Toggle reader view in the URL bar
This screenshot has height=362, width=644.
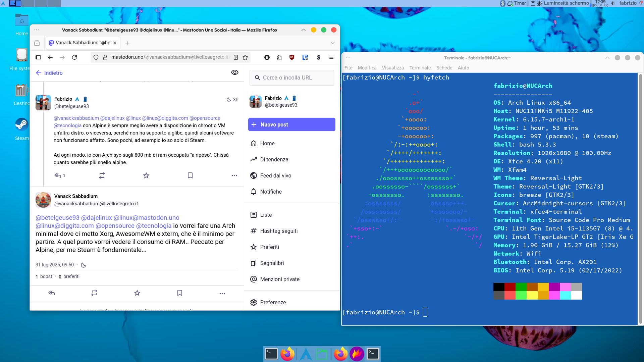pos(236,57)
